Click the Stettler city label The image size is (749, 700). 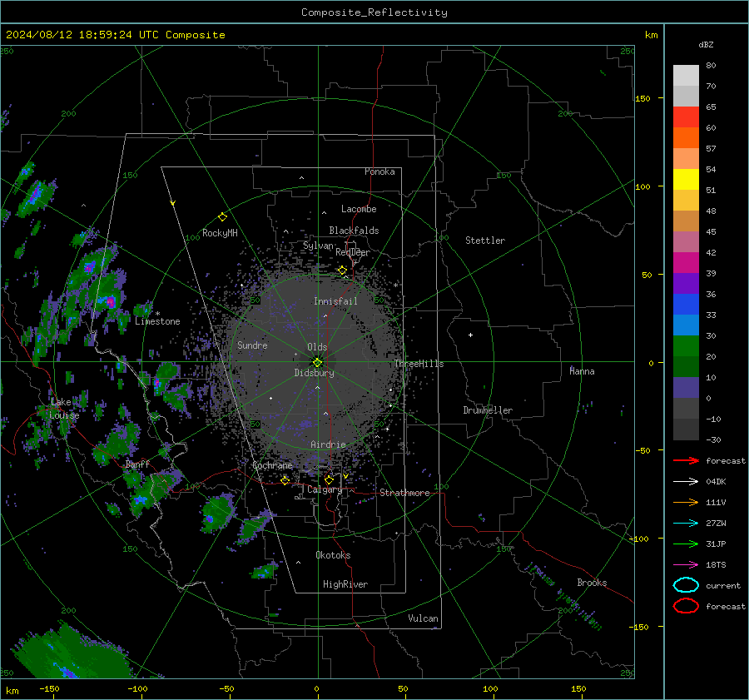tap(485, 241)
